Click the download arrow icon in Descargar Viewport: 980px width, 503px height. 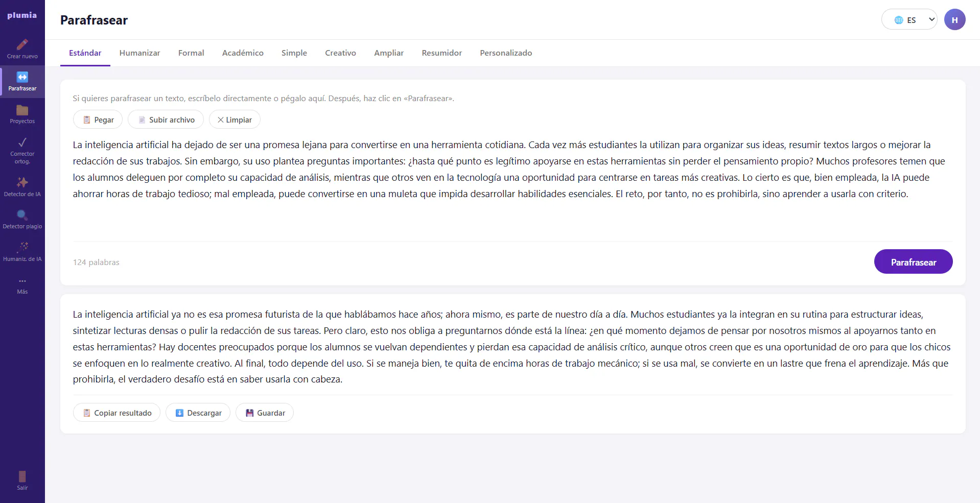[179, 413]
